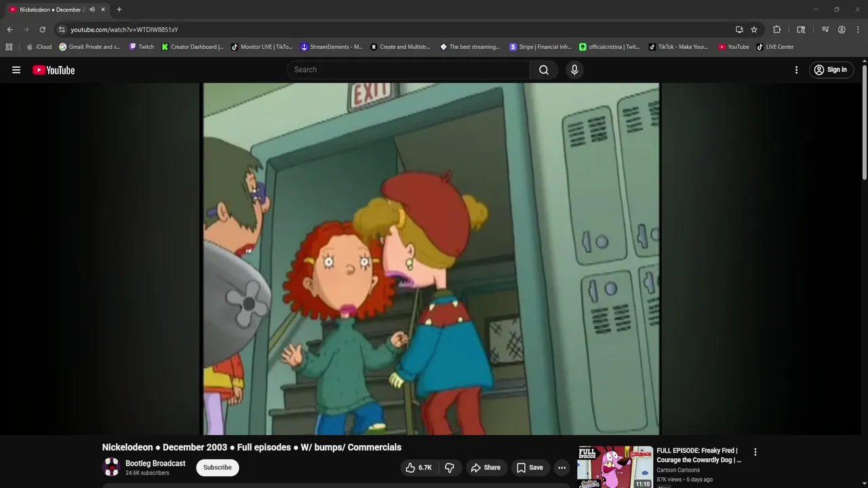The width and height of the screenshot is (868, 488).
Task: Open LIVE Center bookmark
Action: [775, 47]
